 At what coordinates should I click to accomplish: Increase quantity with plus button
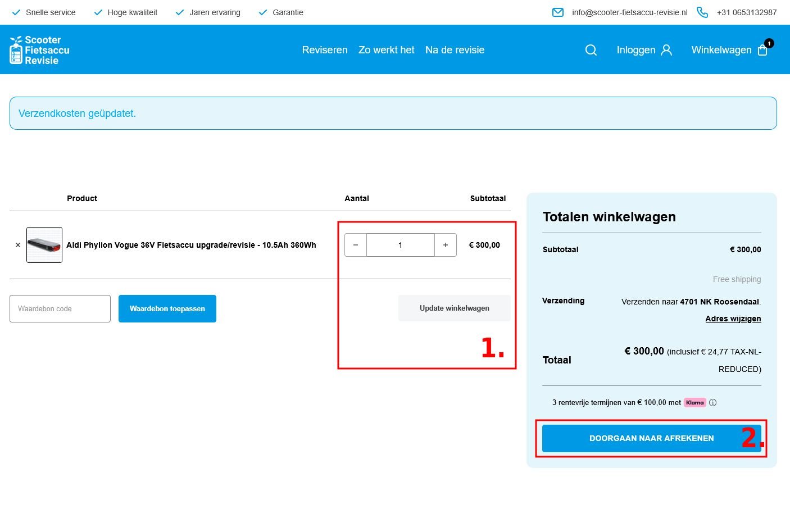point(446,245)
